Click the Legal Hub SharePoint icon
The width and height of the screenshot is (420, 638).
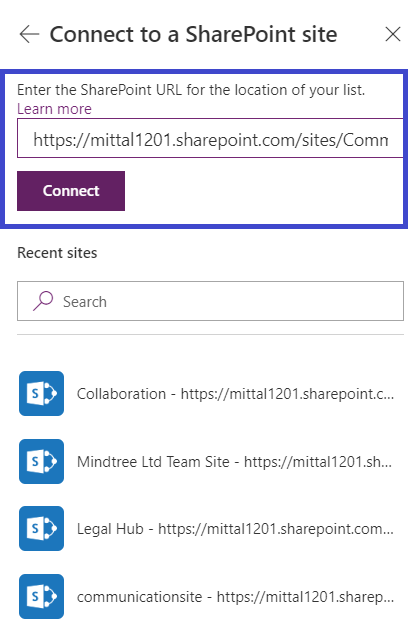42,529
